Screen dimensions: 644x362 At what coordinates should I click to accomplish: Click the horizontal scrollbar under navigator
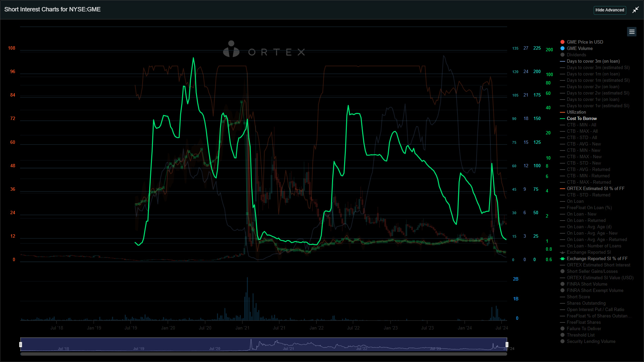[x=263, y=354]
